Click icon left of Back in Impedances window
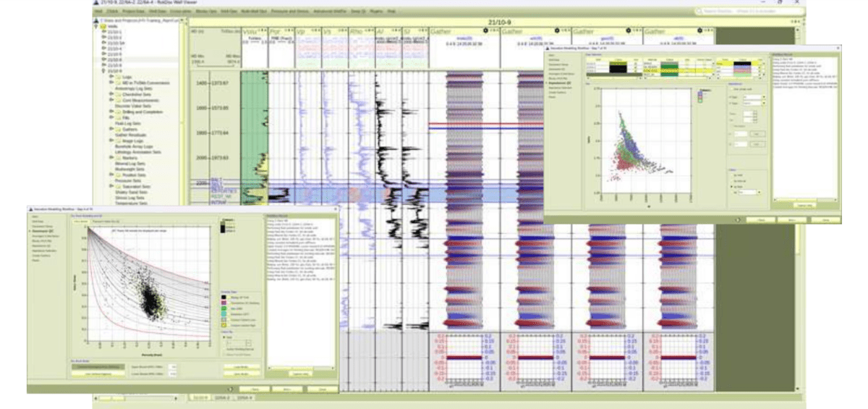The image size is (868, 409). point(738,219)
